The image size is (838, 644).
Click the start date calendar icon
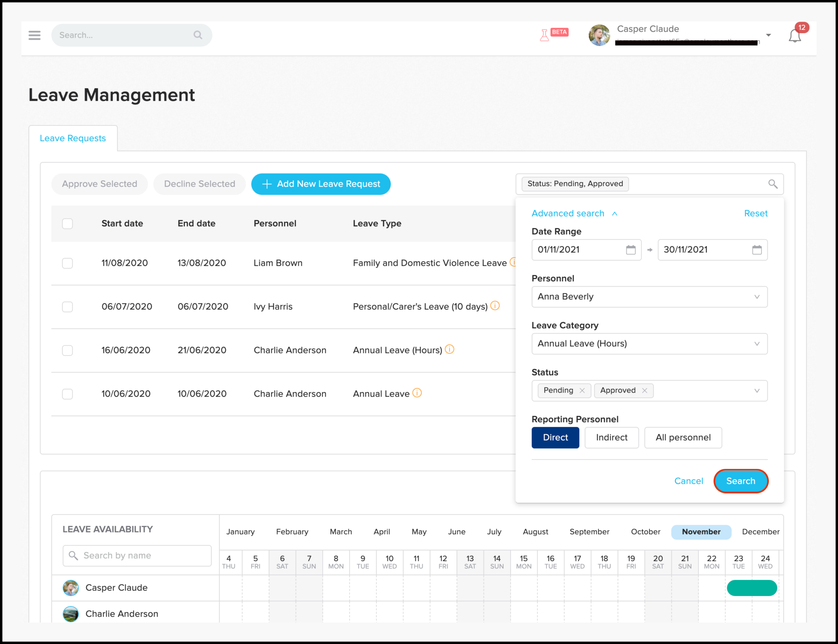pos(631,250)
